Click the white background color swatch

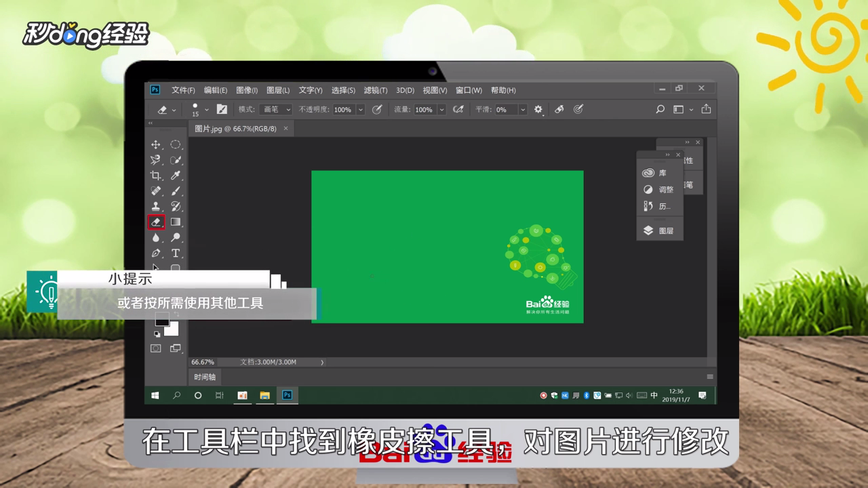tap(172, 329)
